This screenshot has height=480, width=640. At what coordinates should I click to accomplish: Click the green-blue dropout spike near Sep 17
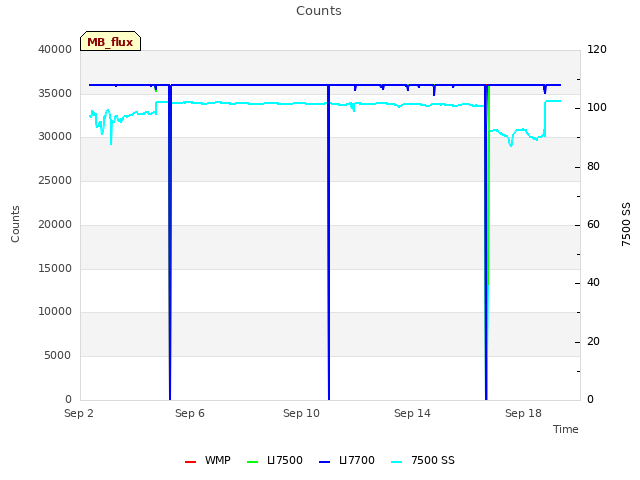pyautogui.click(x=487, y=242)
